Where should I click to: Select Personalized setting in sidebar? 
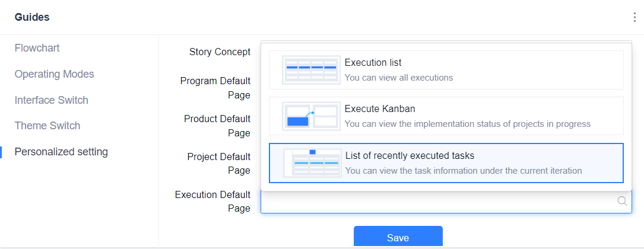61,152
